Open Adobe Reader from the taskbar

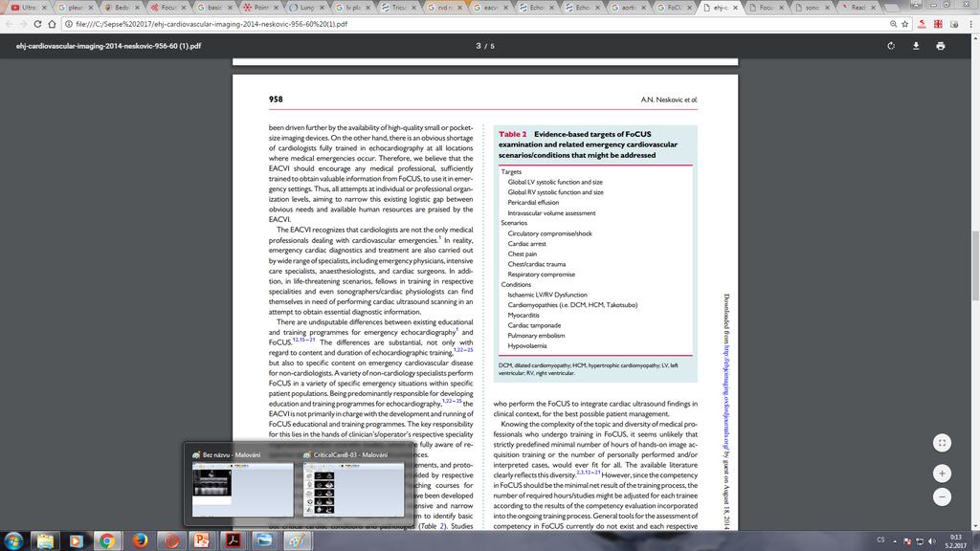point(234,540)
